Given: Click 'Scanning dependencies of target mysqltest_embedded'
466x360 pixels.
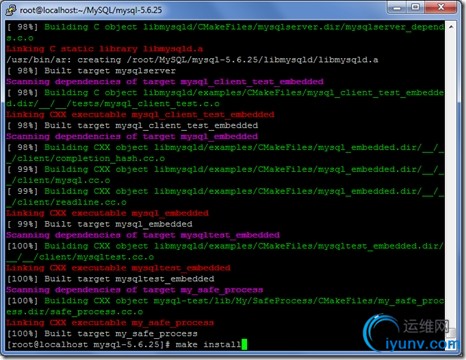Looking at the screenshot, I should tap(143, 235).
